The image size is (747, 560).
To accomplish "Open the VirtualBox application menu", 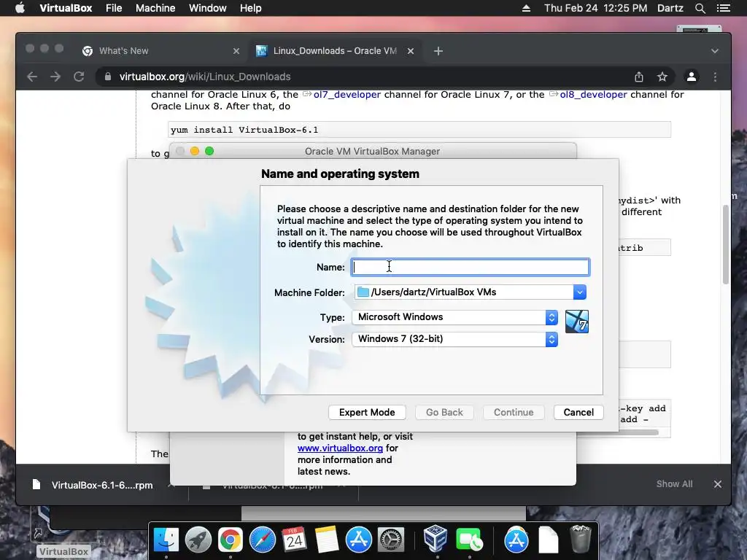I will pos(66,8).
